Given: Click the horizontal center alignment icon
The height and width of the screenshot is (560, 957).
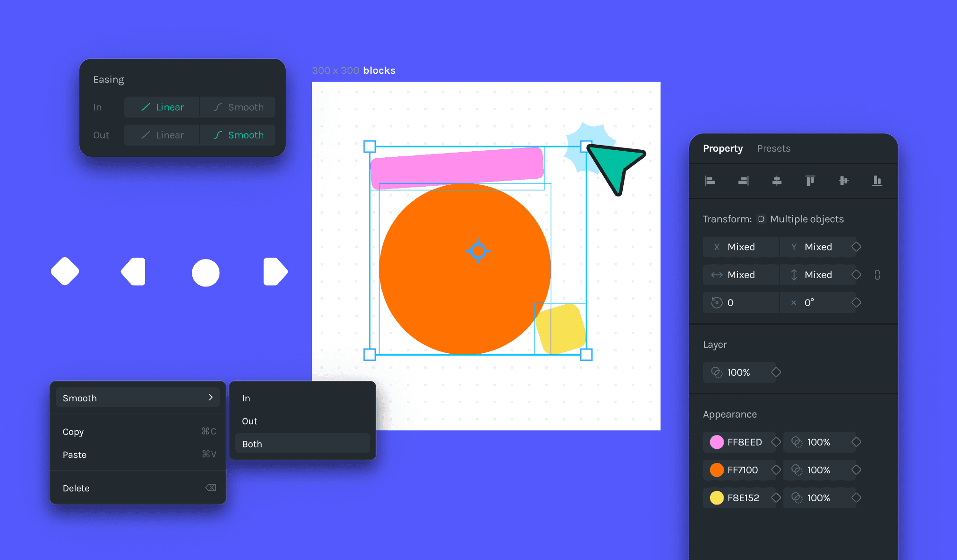Looking at the screenshot, I should click(777, 181).
